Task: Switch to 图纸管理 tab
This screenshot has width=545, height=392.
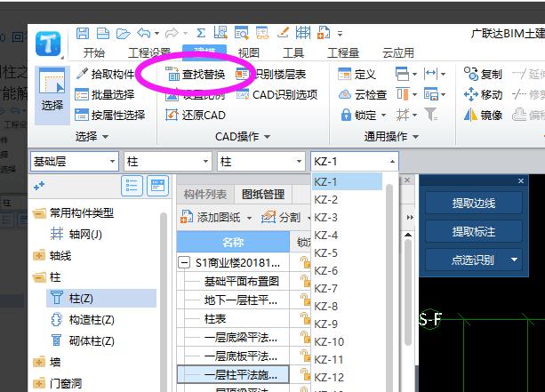Action: tap(263, 195)
